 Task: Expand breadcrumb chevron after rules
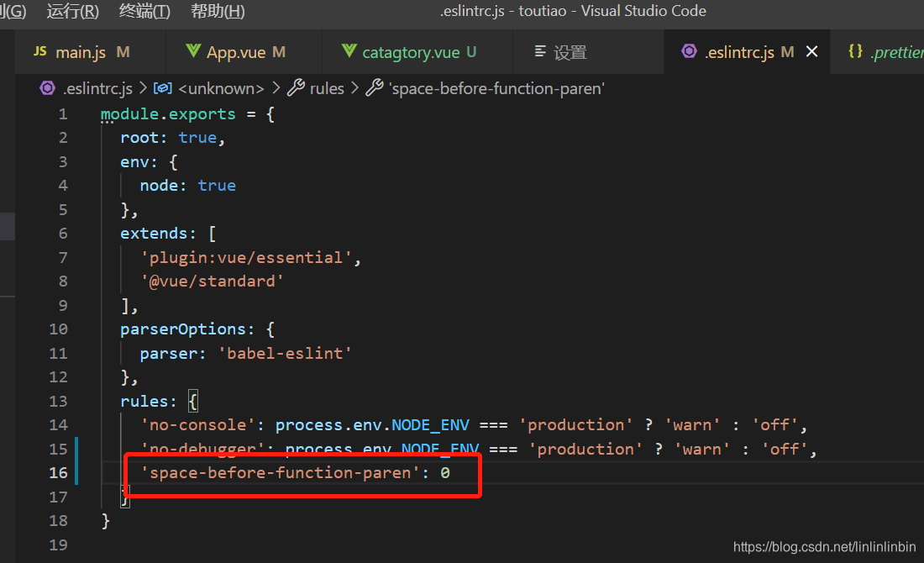(354, 88)
